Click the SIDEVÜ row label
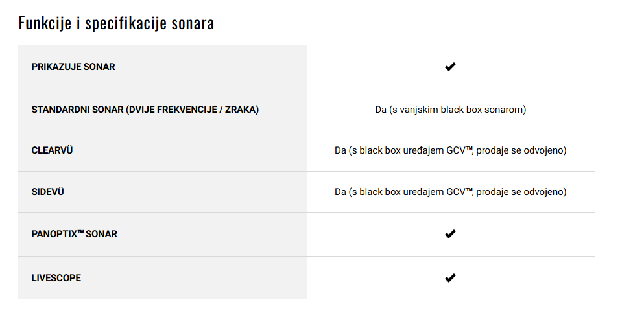 [47, 192]
